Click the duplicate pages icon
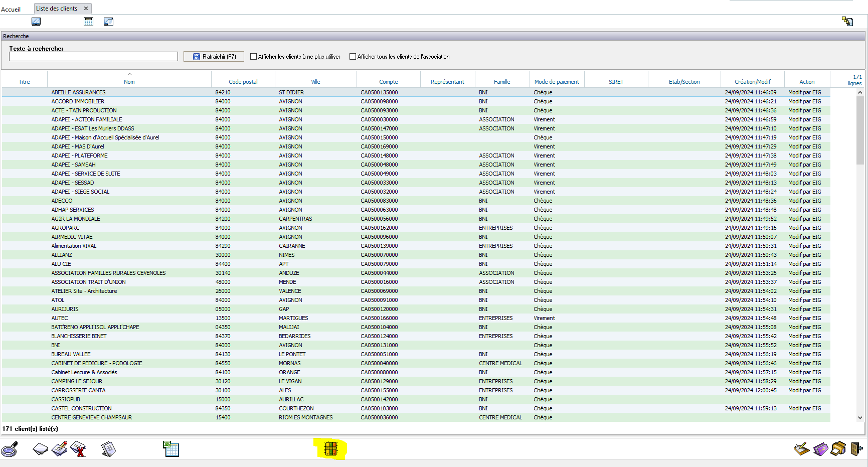The image size is (868, 467). (x=108, y=449)
